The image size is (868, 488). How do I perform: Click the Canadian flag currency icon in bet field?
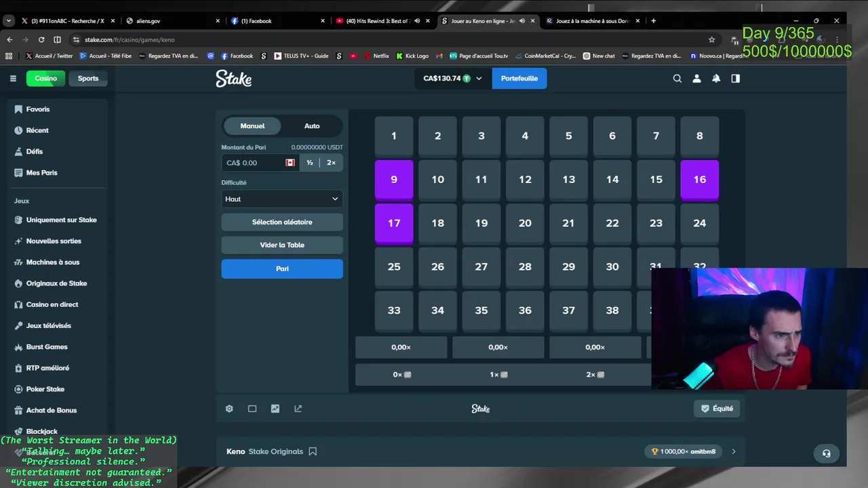coord(290,163)
